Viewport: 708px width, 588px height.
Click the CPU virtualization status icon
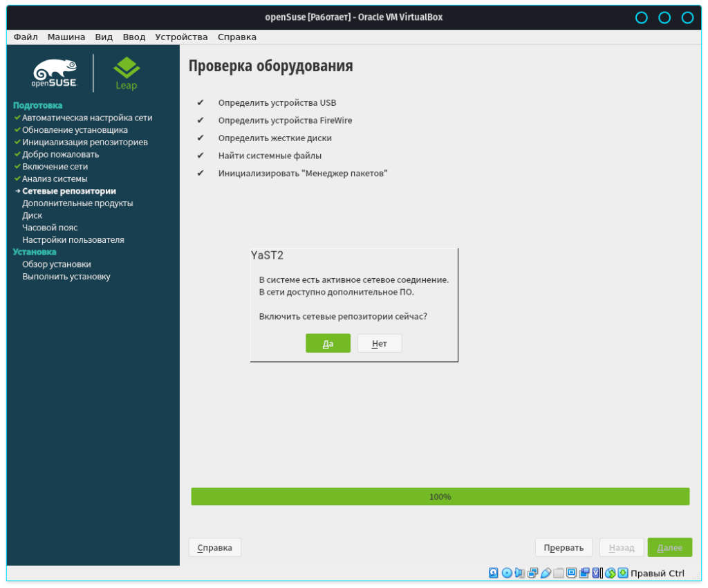point(597,573)
